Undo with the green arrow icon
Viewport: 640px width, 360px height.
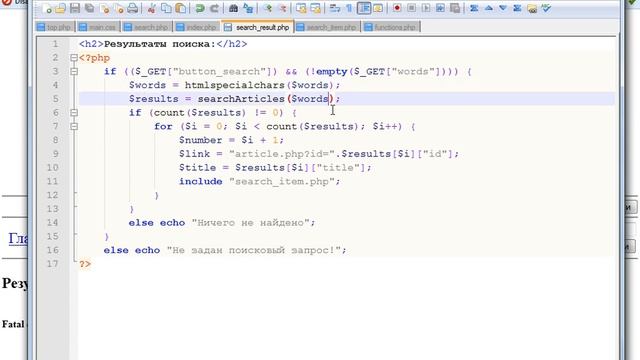[200, 8]
